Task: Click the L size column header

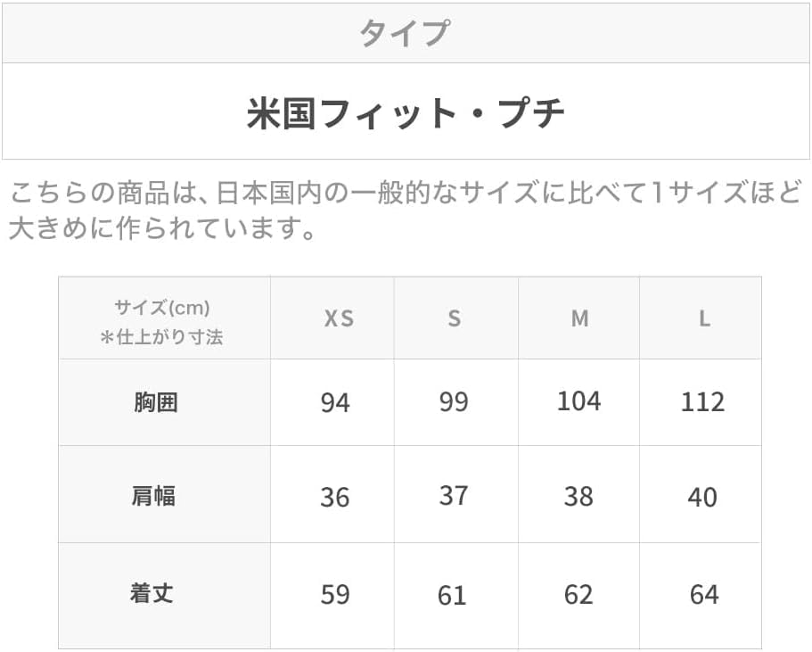Action: click(x=704, y=318)
